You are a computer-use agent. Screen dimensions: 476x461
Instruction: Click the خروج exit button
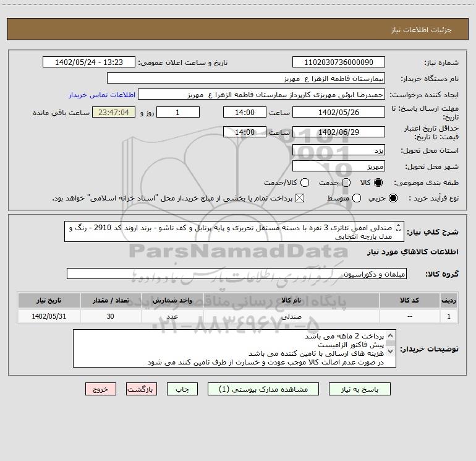click(101, 389)
